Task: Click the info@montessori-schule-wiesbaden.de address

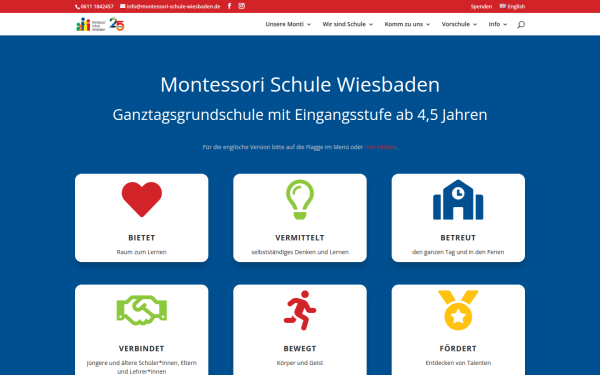Action: 173,7
